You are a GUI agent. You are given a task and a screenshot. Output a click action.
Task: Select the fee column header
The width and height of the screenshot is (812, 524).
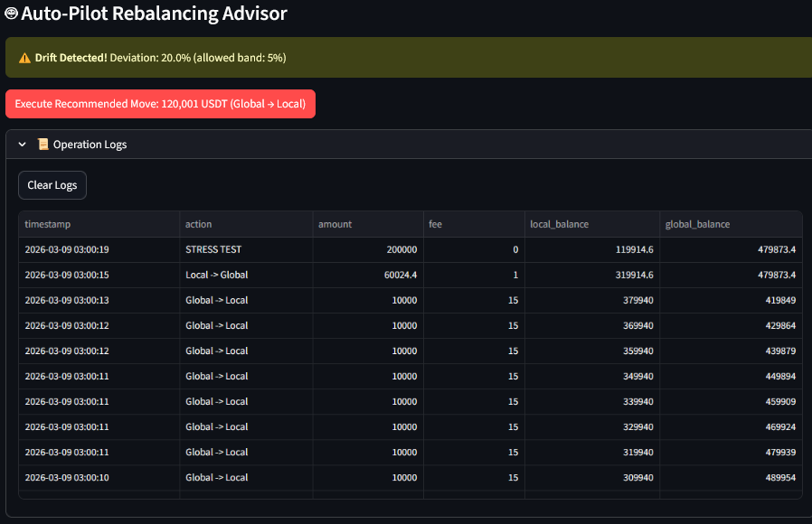tap(436, 224)
